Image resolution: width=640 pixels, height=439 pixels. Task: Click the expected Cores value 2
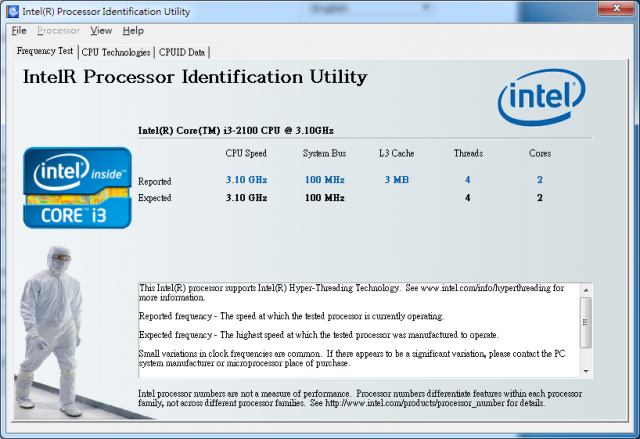click(x=540, y=197)
